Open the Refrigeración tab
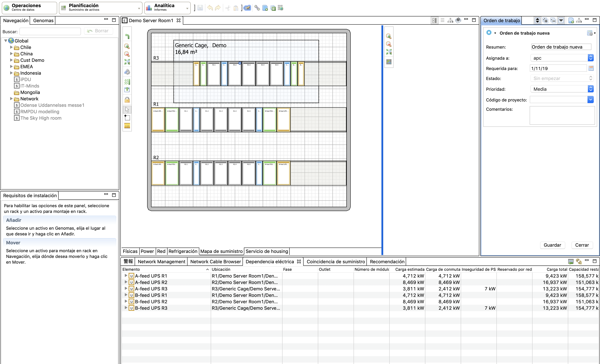The height and width of the screenshot is (364, 600). pyautogui.click(x=183, y=251)
